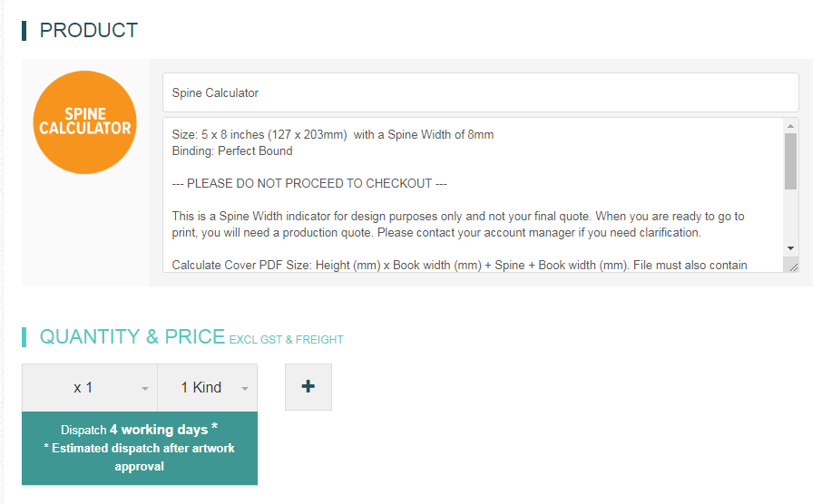Click the Spine Calculator product name field
The height and width of the screenshot is (504, 822).
point(480,92)
